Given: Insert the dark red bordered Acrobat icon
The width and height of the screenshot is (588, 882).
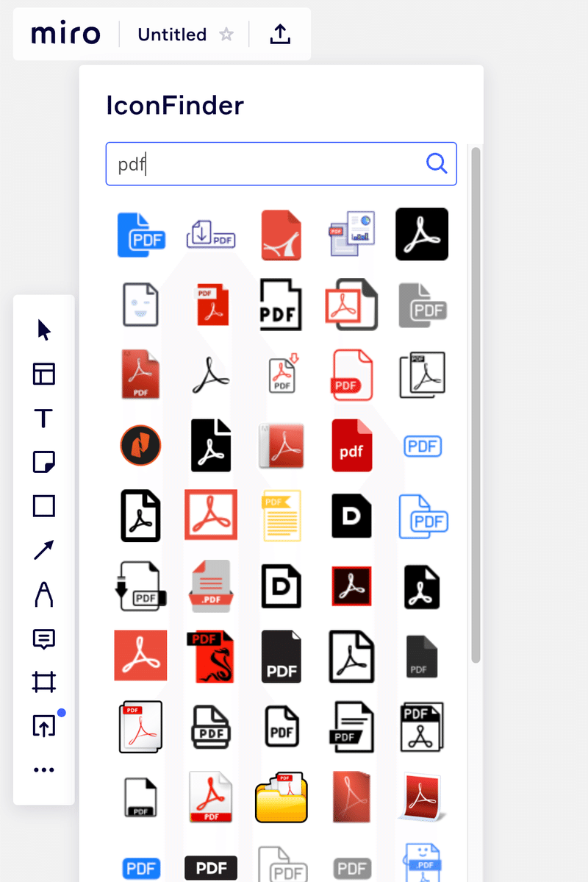Looking at the screenshot, I should tap(351, 586).
